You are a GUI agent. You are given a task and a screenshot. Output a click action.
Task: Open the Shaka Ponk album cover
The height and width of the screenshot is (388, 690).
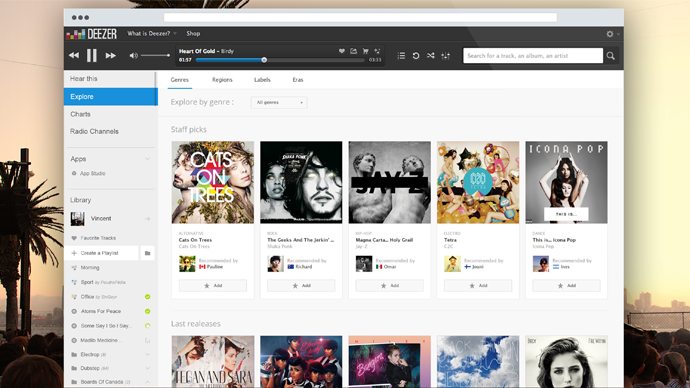(301, 182)
